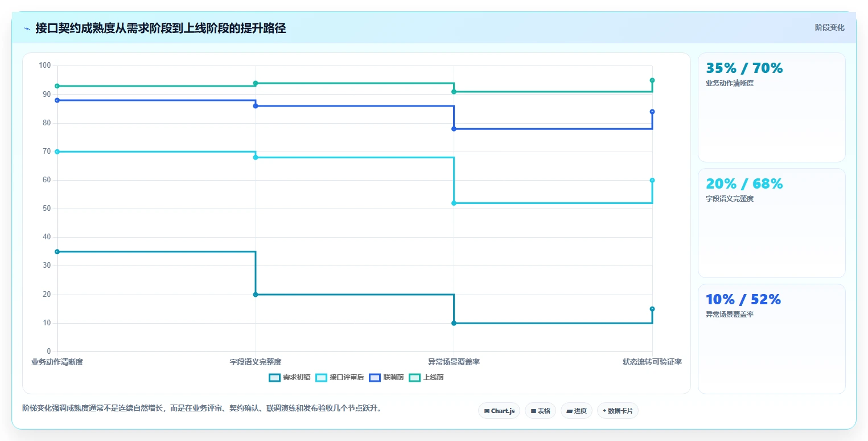Click the y-axis tick label 70
Viewport: 868px width, 441px height.
47,152
